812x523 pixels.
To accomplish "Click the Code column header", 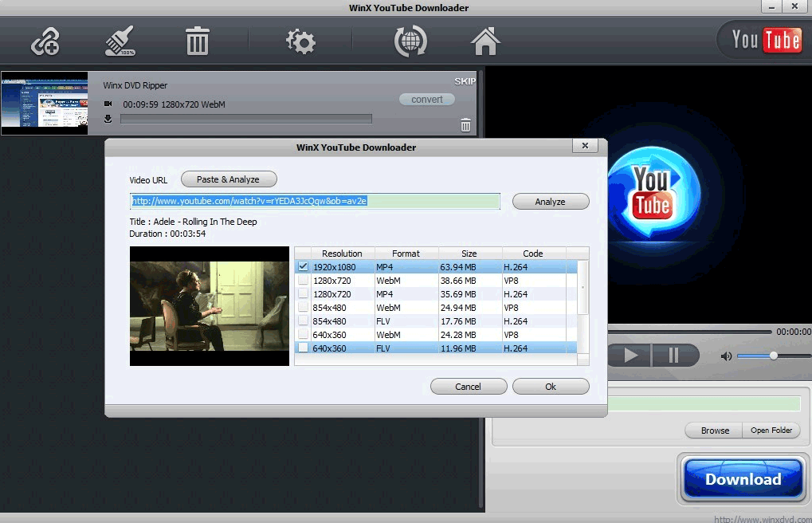I will [532, 253].
